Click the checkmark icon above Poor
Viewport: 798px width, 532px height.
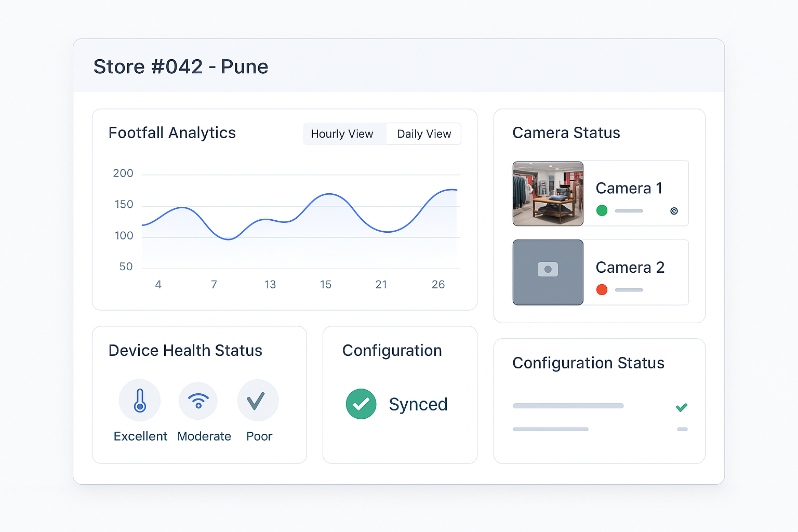(258, 400)
